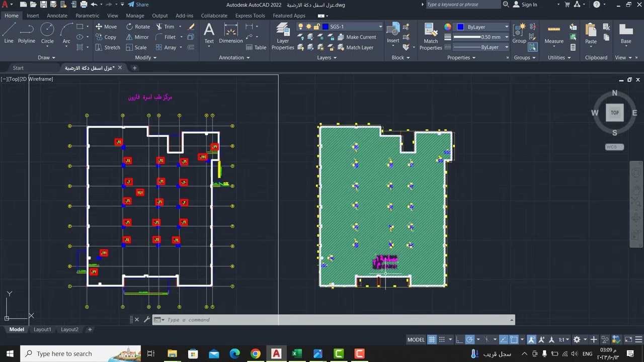This screenshot has height=362, width=644.
Task: Toggle object snap tracking
Action: [x=503, y=339]
